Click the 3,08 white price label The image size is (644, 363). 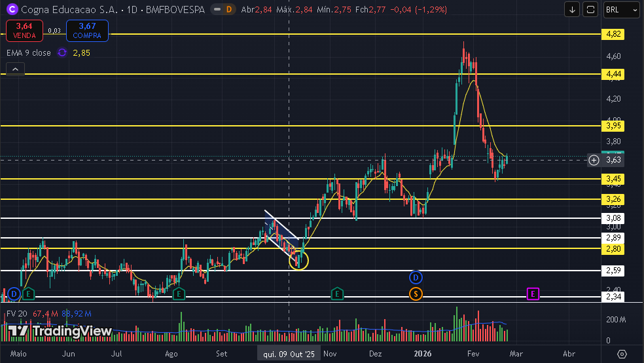(x=613, y=218)
